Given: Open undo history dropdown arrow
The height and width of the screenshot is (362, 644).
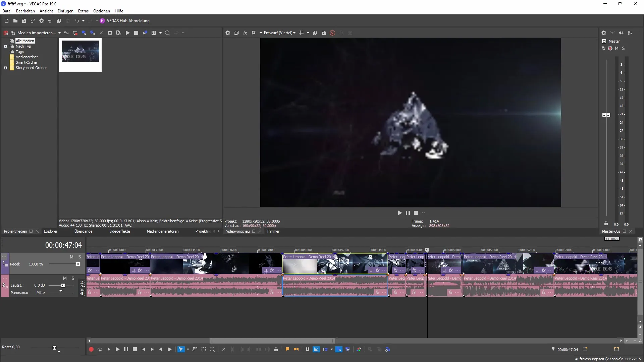Looking at the screenshot, I should pyautogui.click(x=83, y=21).
